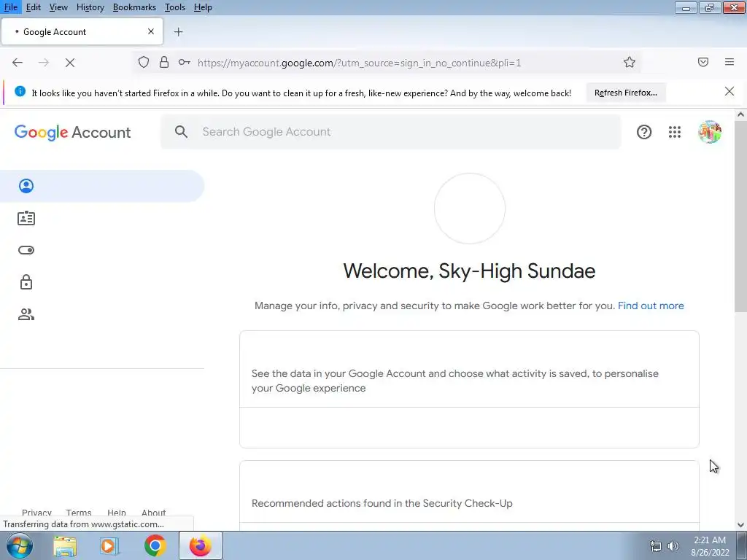The width and height of the screenshot is (747, 560).
Task: Open the Tools menu
Action: click(x=175, y=7)
